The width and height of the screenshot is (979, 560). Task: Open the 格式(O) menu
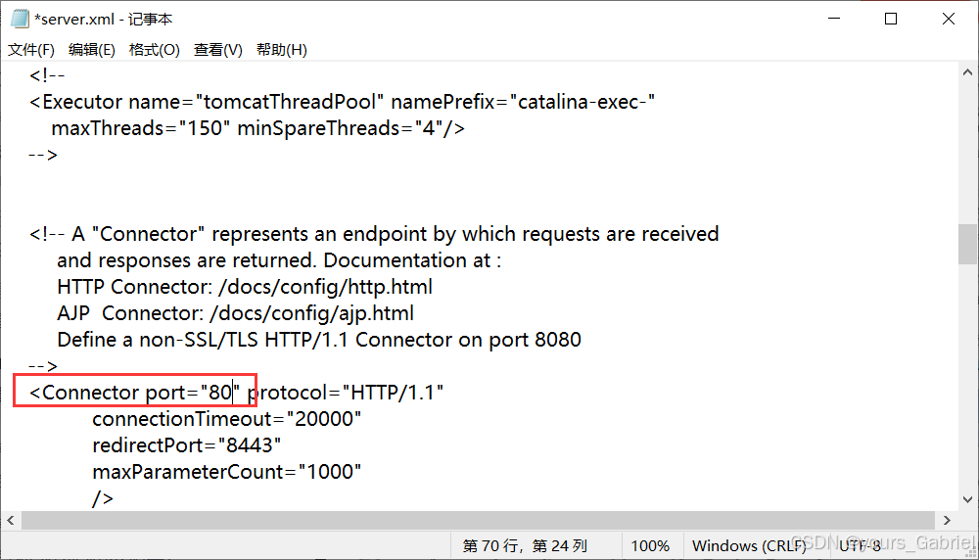pyautogui.click(x=155, y=50)
